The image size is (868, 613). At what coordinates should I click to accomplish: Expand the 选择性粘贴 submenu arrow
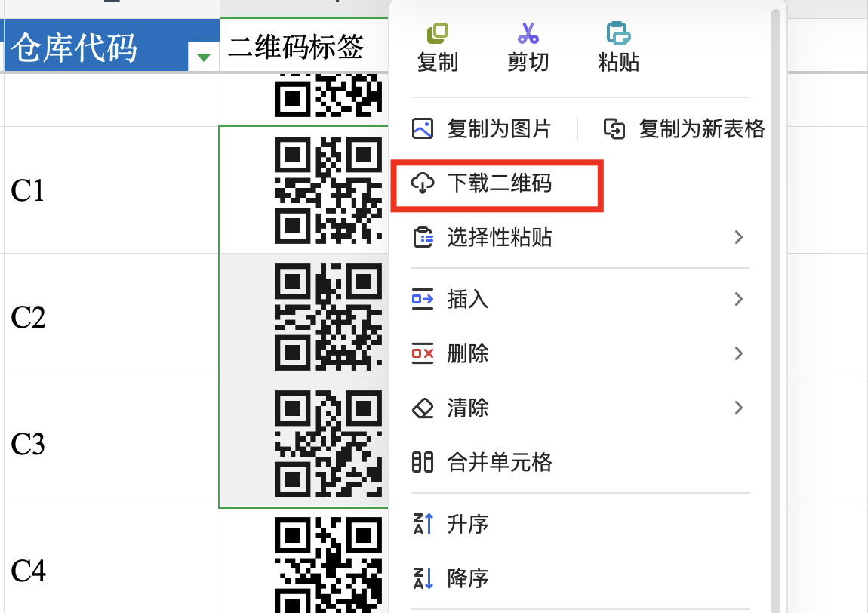click(738, 238)
